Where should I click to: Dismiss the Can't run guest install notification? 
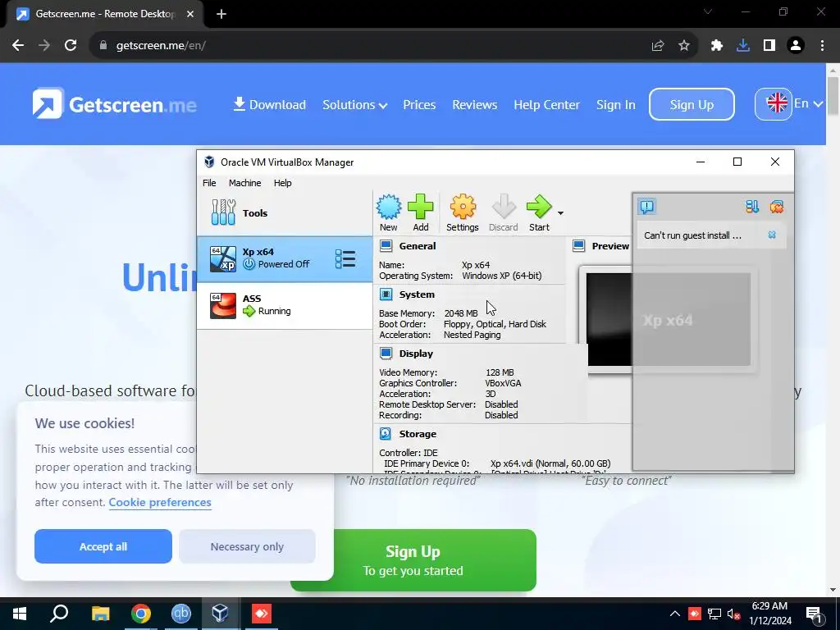tap(772, 235)
